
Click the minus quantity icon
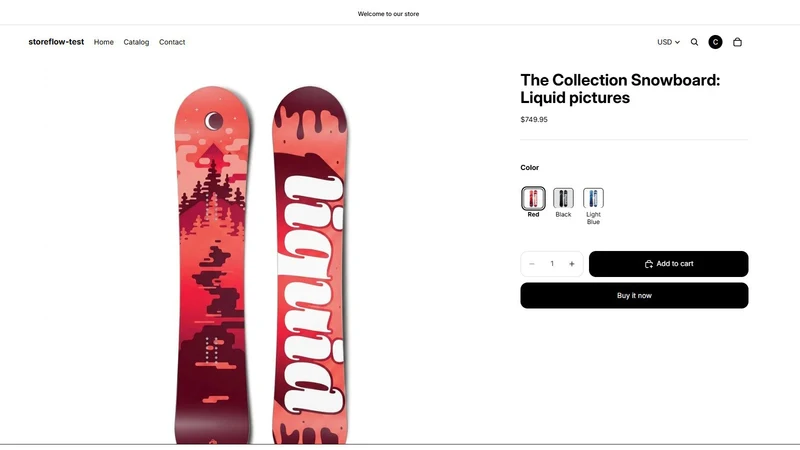tap(532, 264)
